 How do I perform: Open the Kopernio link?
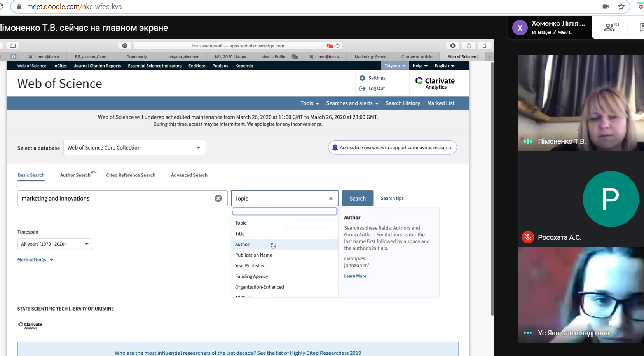click(244, 66)
